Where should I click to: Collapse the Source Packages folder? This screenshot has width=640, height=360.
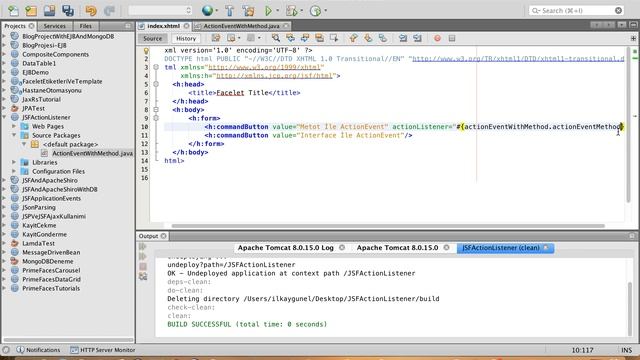[14, 135]
